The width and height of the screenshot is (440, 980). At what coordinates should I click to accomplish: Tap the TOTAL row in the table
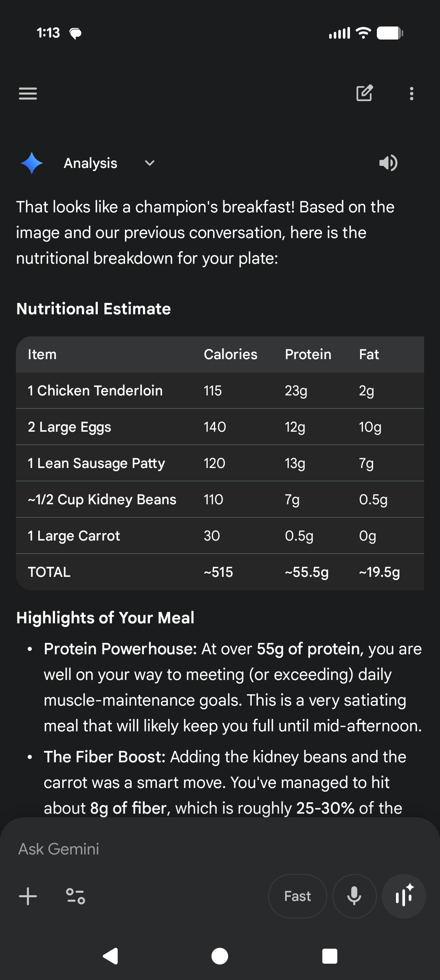pos(220,572)
